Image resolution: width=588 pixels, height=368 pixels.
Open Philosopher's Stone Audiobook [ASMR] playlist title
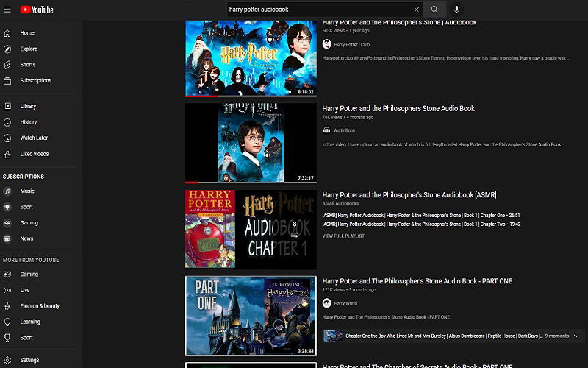pos(409,195)
